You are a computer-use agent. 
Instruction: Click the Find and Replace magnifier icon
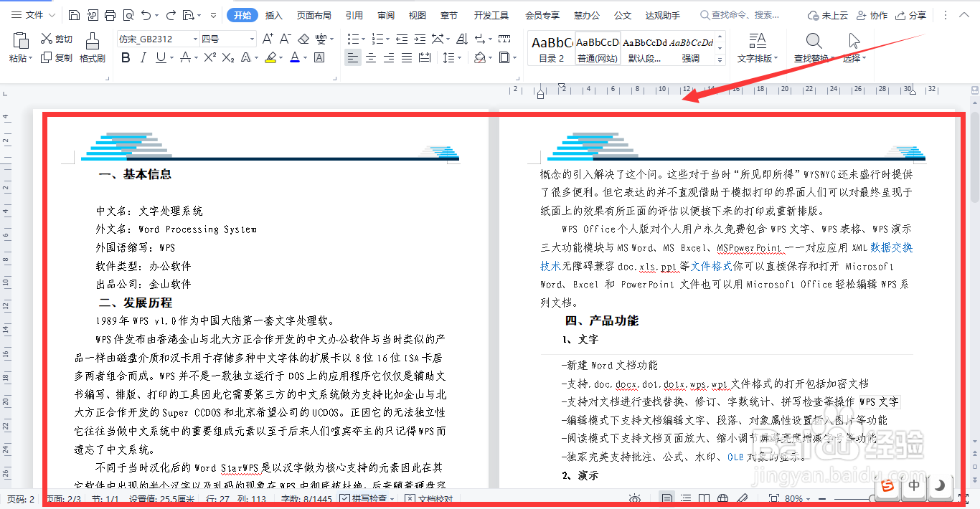point(814,41)
